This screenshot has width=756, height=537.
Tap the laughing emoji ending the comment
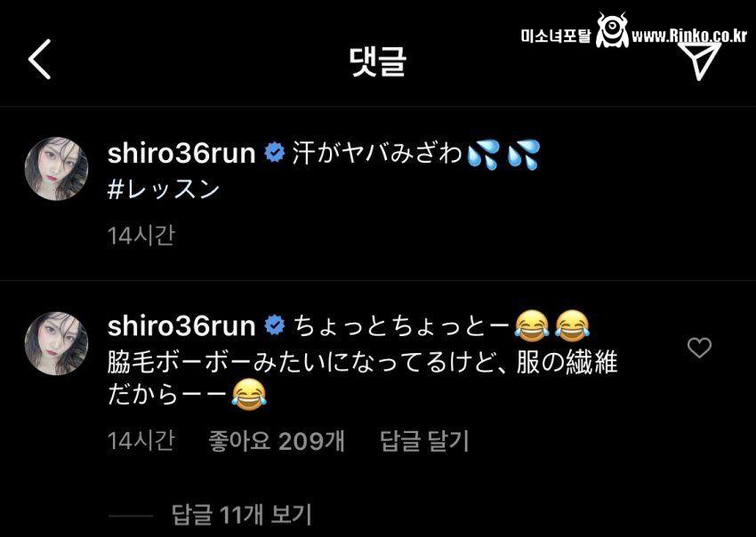click(249, 395)
